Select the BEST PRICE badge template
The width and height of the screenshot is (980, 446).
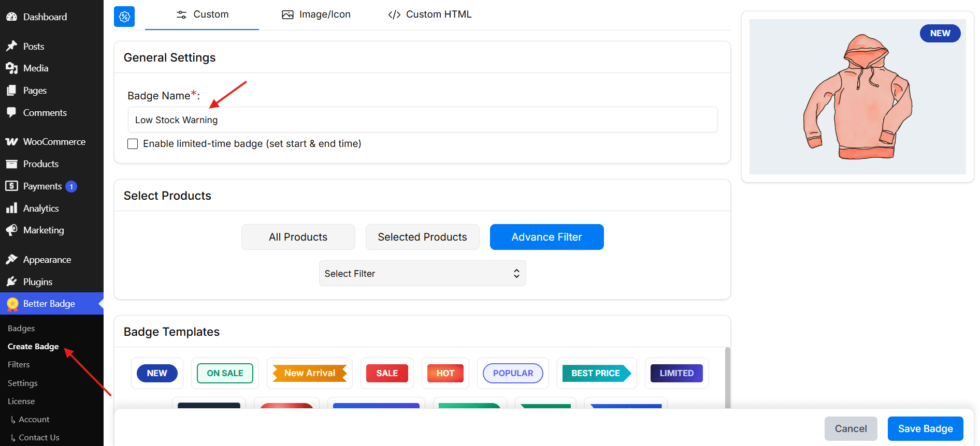click(597, 373)
